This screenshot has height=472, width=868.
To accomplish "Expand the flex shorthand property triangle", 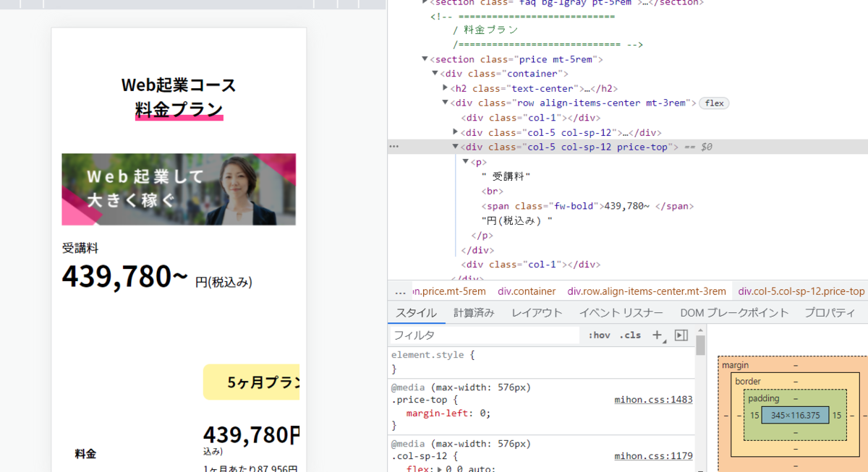I will click(x=441, y=469).
